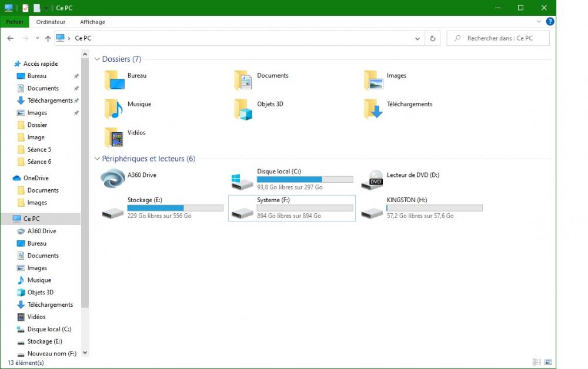This screenshot has width=588, height=369.
Task: Select Systeme (F:) drive
Action: click(x=292, y=208)
